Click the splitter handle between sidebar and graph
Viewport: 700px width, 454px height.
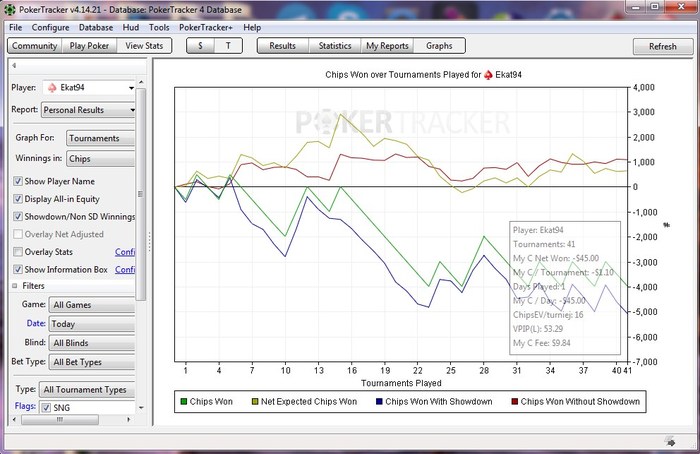150,242
